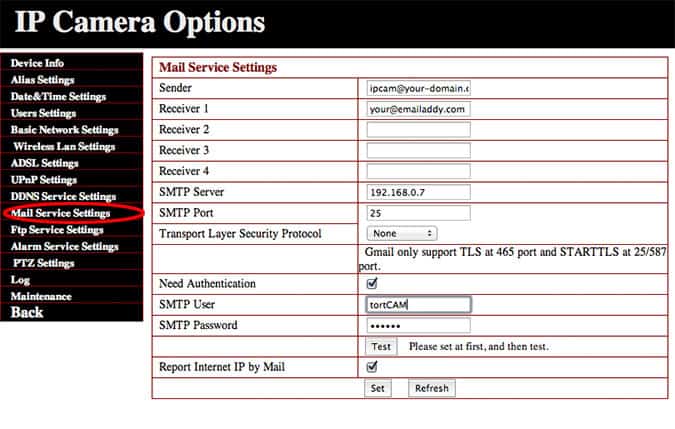
Task: Click the Test button
Action: pos(380,346)
